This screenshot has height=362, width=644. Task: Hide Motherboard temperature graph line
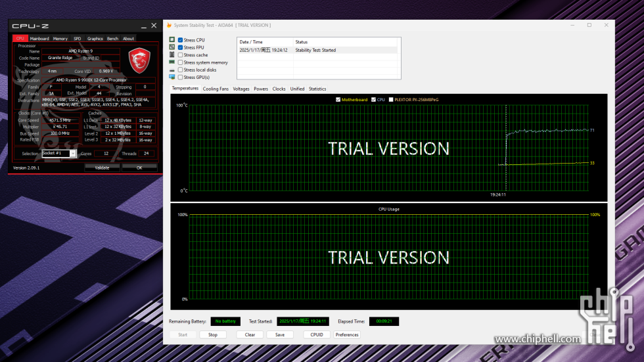(338, 99)
